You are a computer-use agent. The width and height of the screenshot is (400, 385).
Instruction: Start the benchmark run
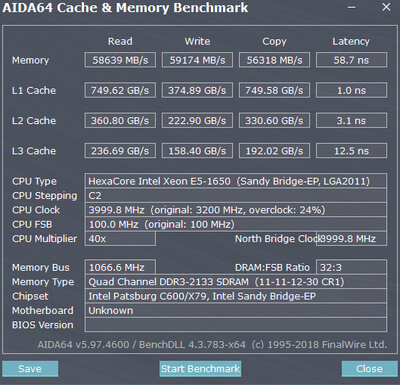[x=200, y=369]
